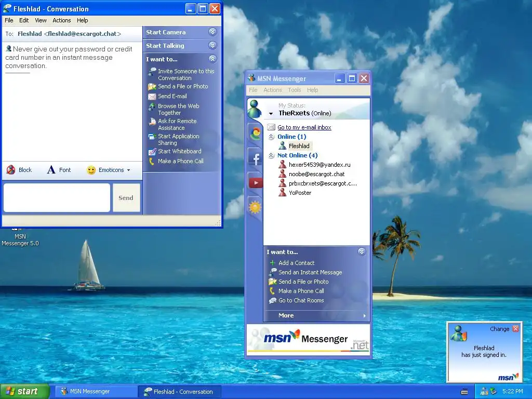Image resolution: width=532 pixels, height=399 pixels.
Task: Open the Emoticons dropdown arrow
Action: pos(129,170)
